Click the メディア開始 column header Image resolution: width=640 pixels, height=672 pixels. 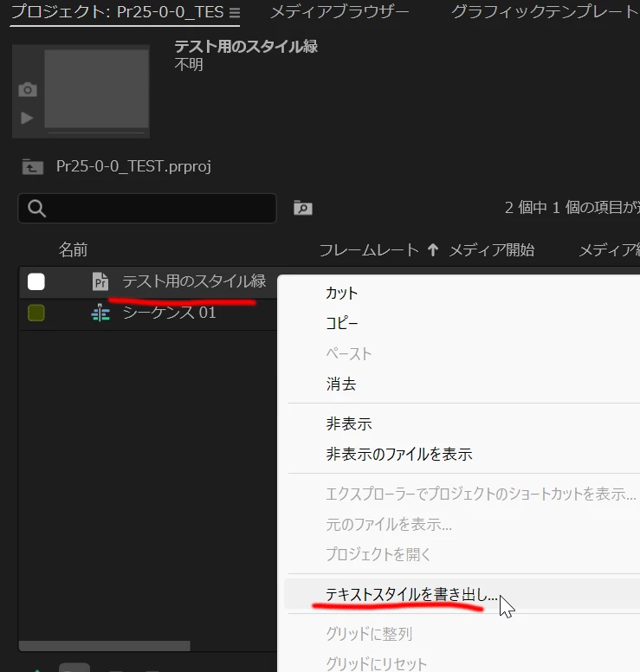[492, 249]
